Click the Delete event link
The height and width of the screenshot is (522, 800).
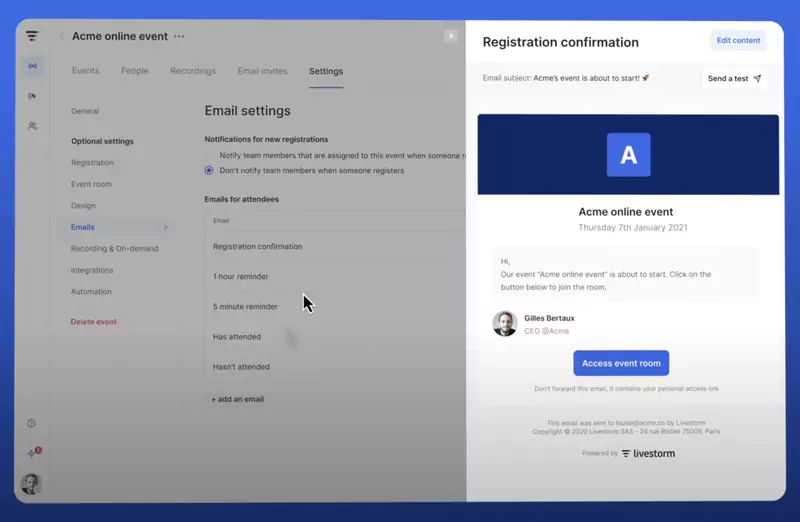93,321
